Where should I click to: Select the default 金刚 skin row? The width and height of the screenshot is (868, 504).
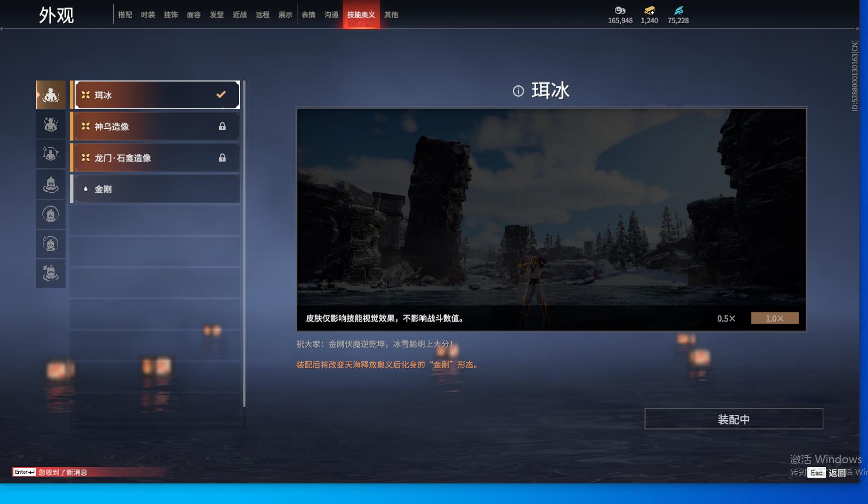(x=155, y=189)
